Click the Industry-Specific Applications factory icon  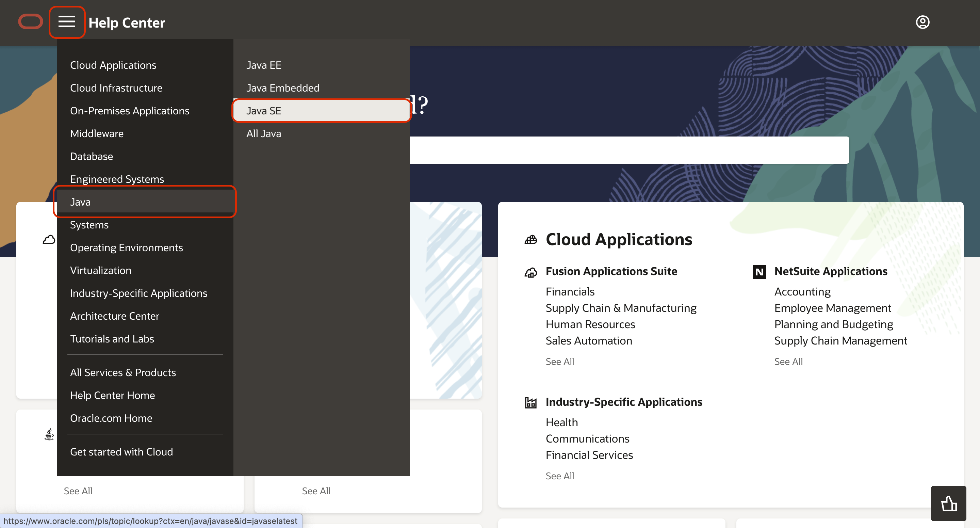pos(531,402)
